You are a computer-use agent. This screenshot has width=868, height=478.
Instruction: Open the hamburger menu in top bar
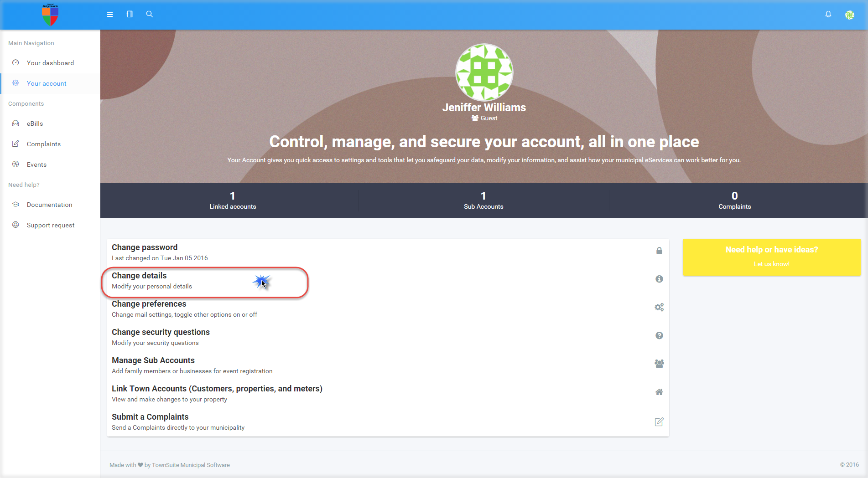[110, 15]
